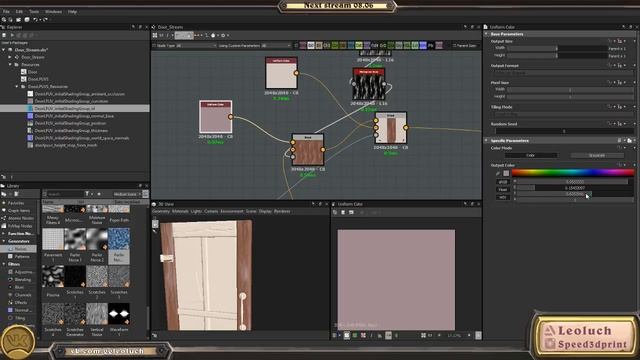The width and height of the screenshot is (640, 360).
Task: Collapse the Resources folder
Action: [x=10, y=64]
